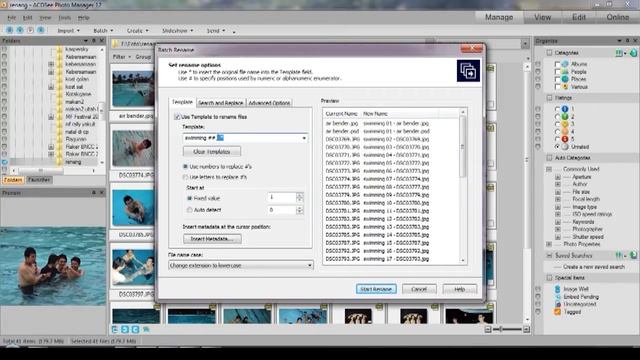Open the Help menu

tap(84, 18)
